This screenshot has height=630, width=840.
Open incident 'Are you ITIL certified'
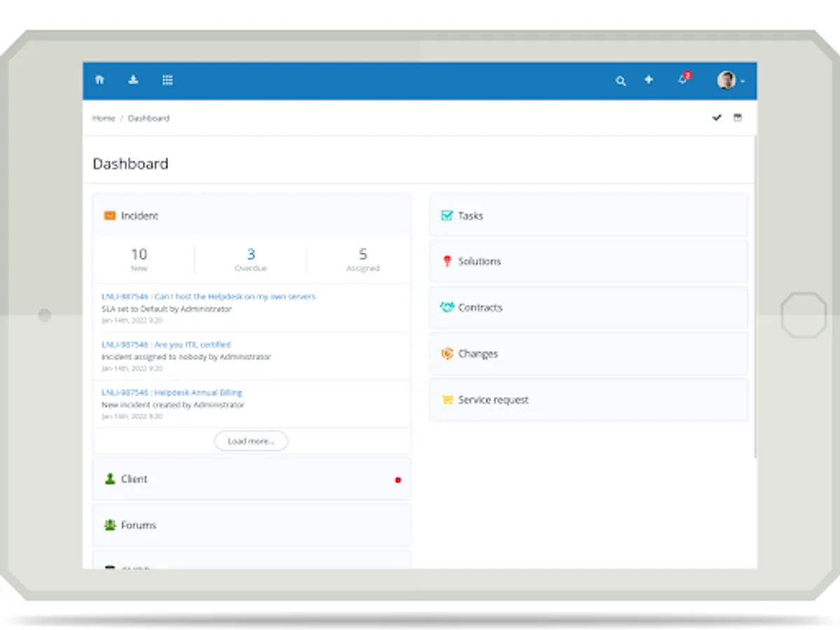pyautogui.click(x=166, y=344)
